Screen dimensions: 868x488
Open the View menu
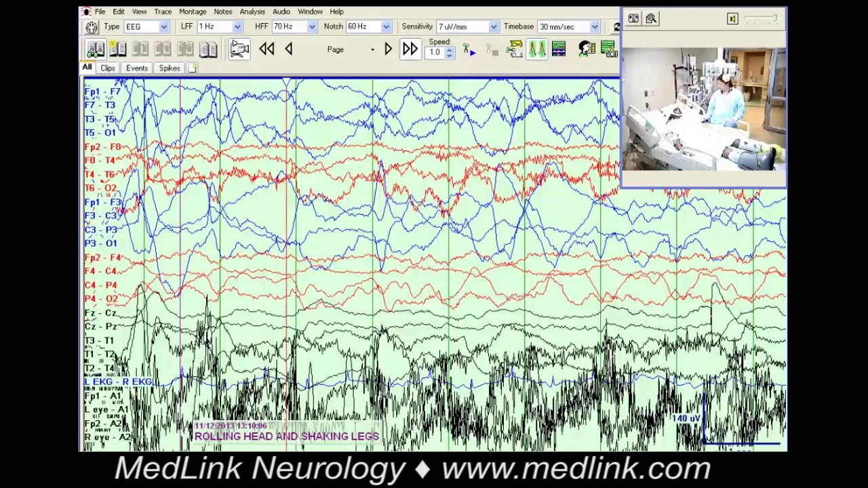click(139, 12)
